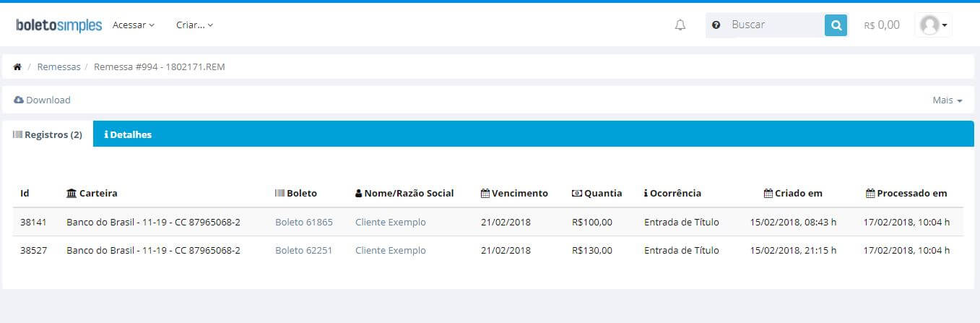Click processed date in row 38527
980x323 pixels.
pos(906,251)
